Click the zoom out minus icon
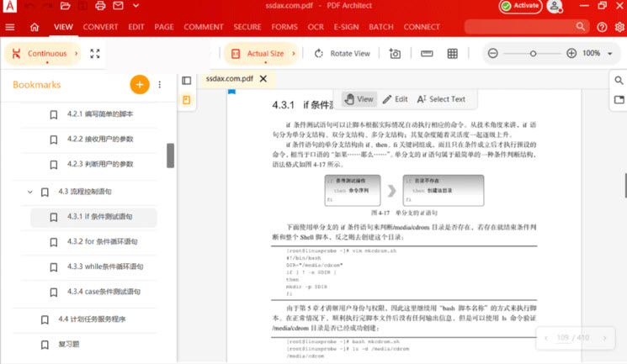Image resolution: width=627 pixels, height=364 pixels. 492,53
